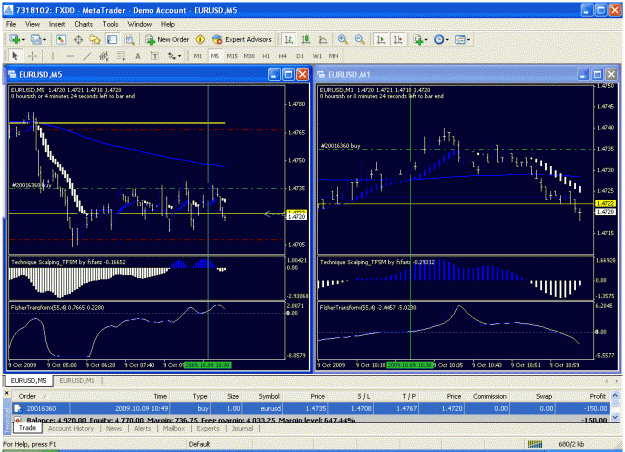625x452 pixels.
Task: Switch chart to Bar Chart mode
Action: tap(289, 39)
